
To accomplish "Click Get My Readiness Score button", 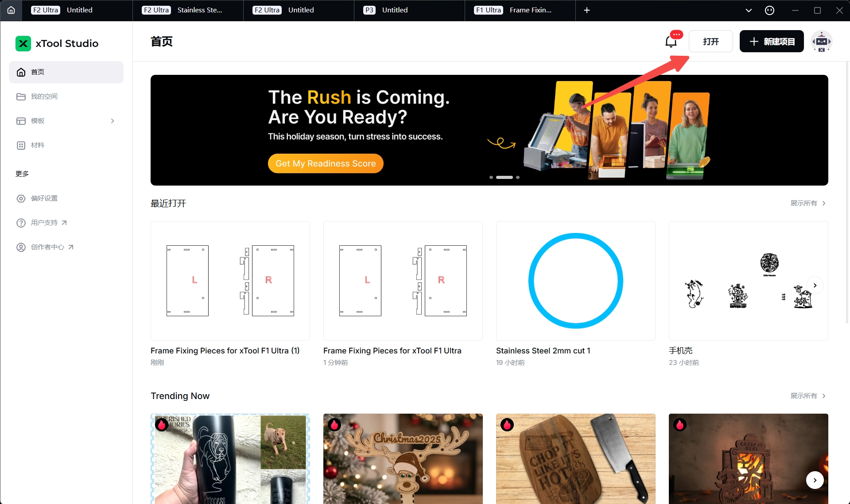I will [326, 163].
